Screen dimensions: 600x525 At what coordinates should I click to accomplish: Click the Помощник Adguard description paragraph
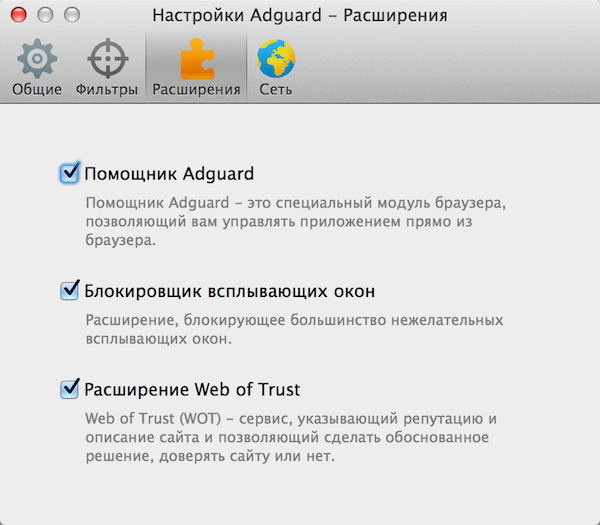295,221
